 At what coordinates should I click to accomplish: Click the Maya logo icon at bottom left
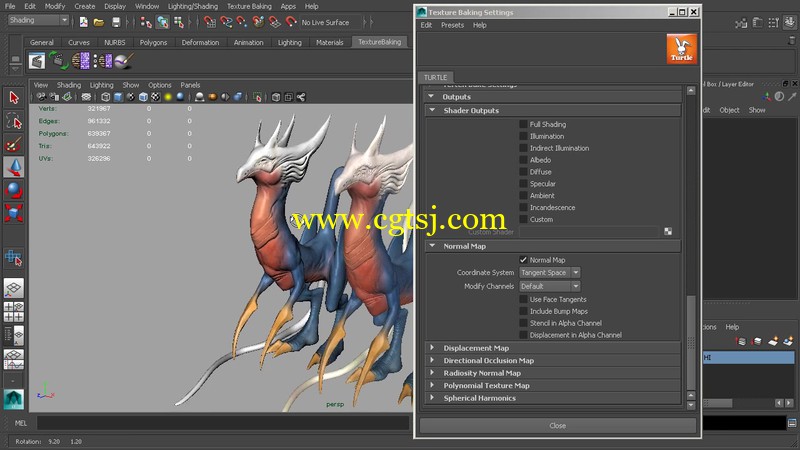14,399
